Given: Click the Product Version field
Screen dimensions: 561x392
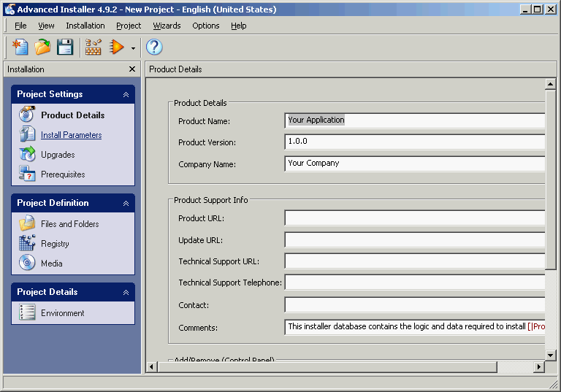Looking at the screenshot, I should tap(415, 142).
